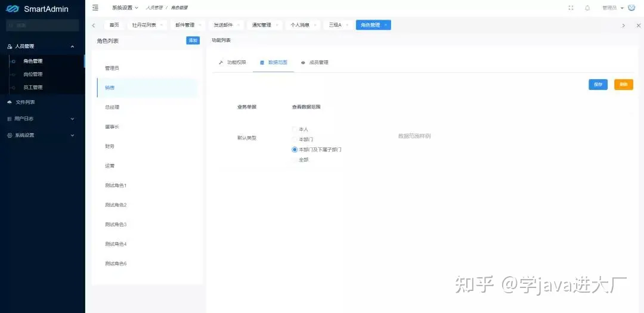
Task: Switch to the 数据范围 tab
Action: pos(274,63)
